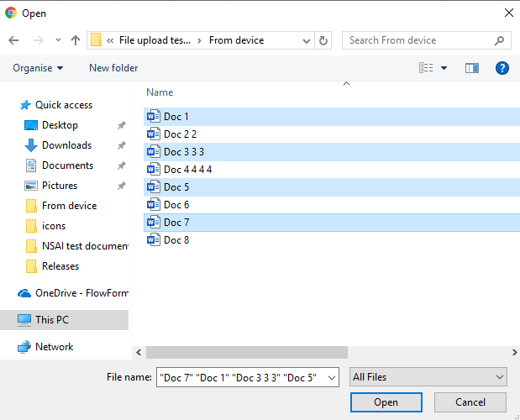Select the Doc 2 2 Word icon

[154, 134]
